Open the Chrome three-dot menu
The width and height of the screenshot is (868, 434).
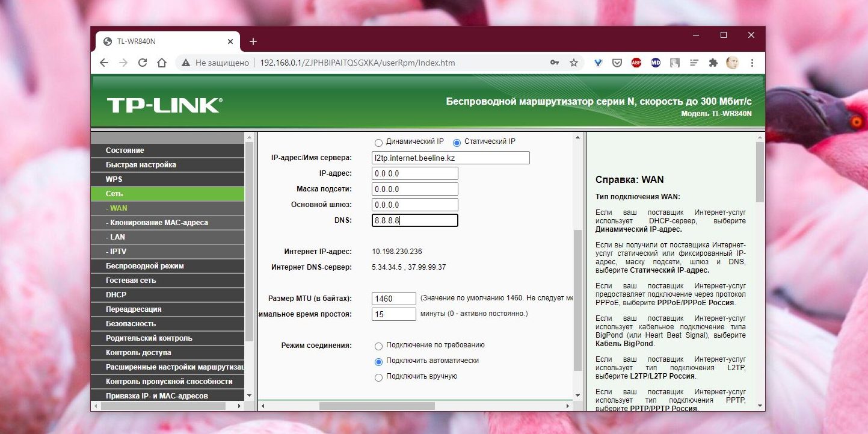pos(752,63)
